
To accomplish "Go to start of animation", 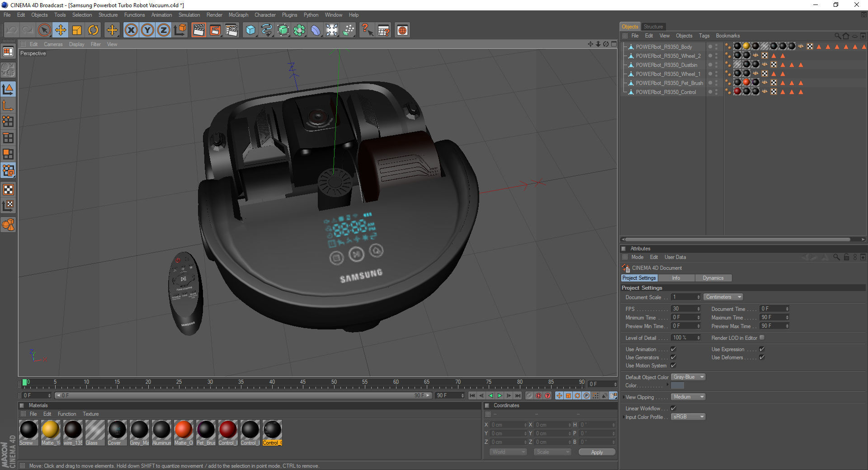I will tap(472, 395).
